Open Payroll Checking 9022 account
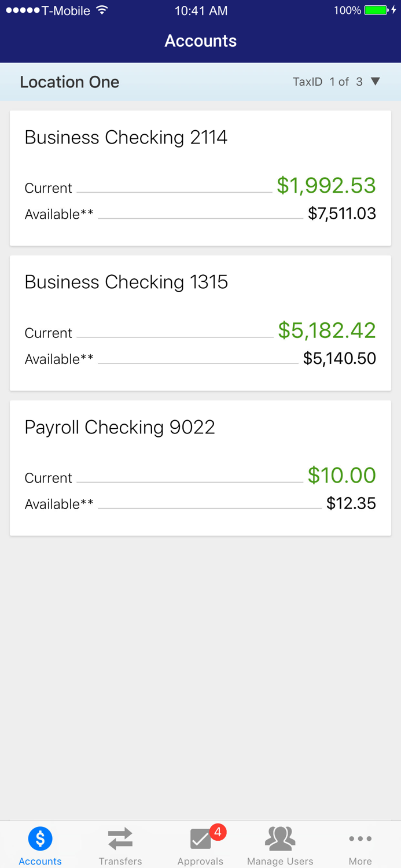The height and width of the screenshot is (868, 401). point(200,466)
